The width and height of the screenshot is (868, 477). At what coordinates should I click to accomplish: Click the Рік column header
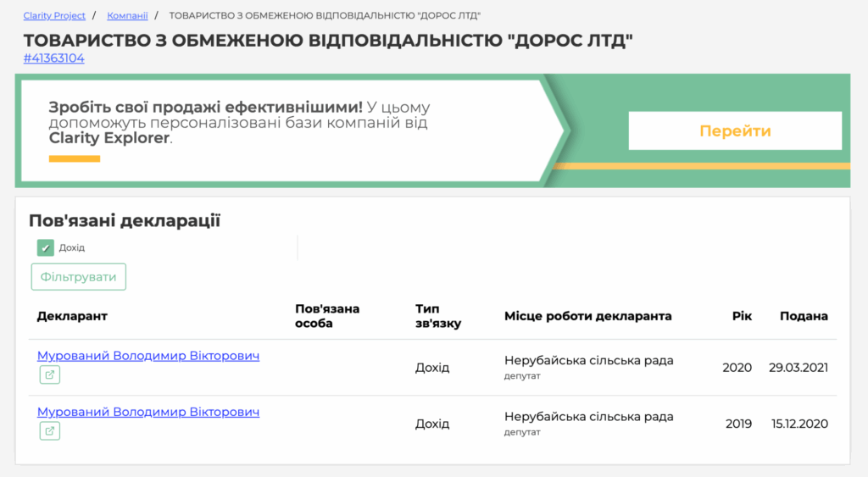tap(742, 316)
